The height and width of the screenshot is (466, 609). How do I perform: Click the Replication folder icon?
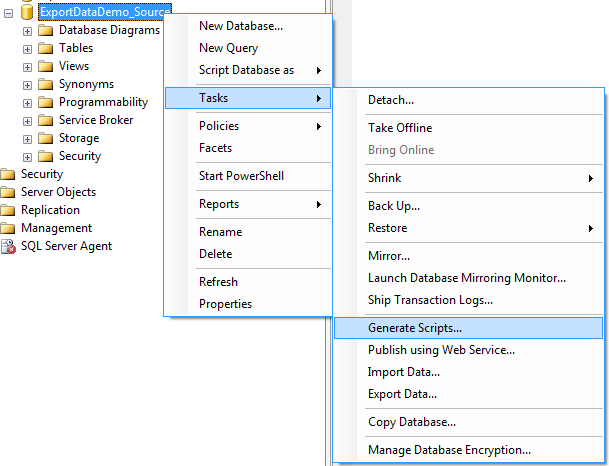point(8,210)
